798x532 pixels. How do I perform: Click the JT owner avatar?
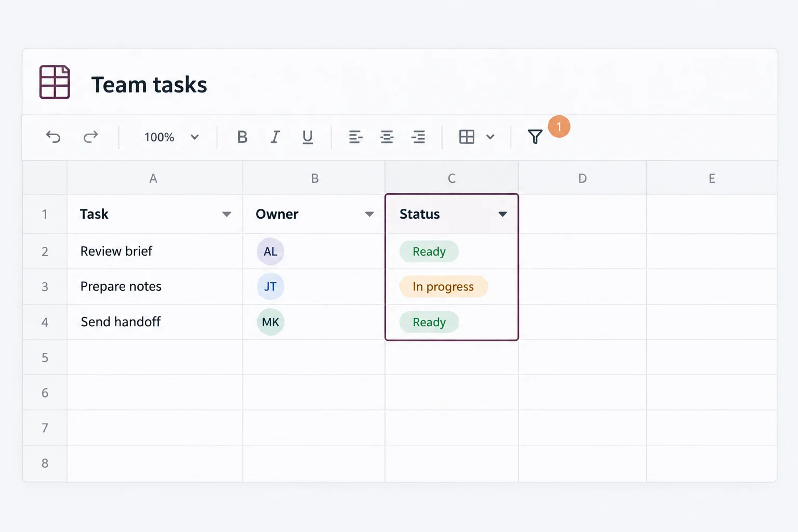click(270, 287)
